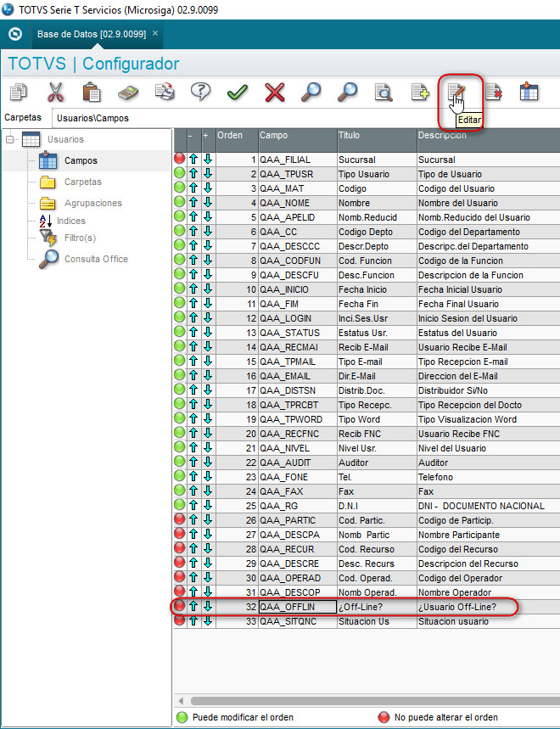Click the Orden column header

(237, 140)
